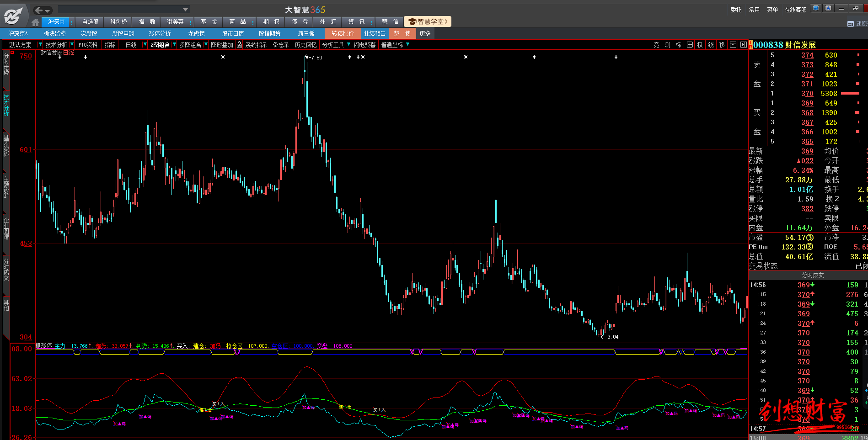Toggle the 测 measure button
868x440 pixels.
point(667,45)
